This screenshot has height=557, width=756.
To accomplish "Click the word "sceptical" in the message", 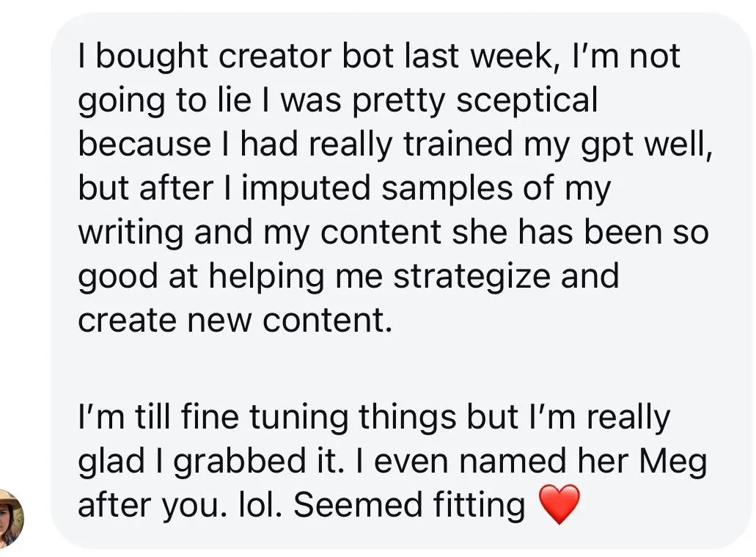I will click(x=526, y=101).
